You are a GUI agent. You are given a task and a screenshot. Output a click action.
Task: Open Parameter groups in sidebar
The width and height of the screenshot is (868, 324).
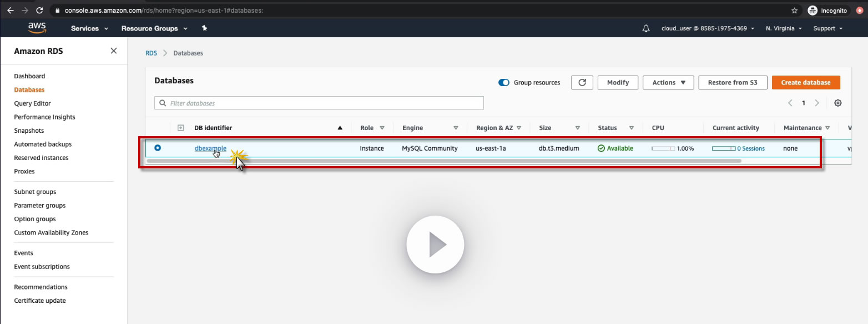(x=40, y=206)
